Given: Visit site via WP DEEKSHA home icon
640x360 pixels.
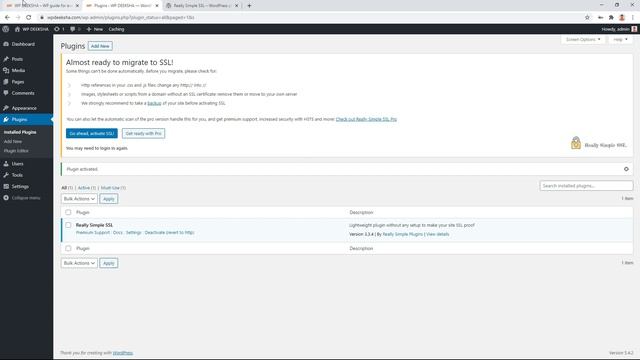Looking at the screenshot, I should coord(31,29).
